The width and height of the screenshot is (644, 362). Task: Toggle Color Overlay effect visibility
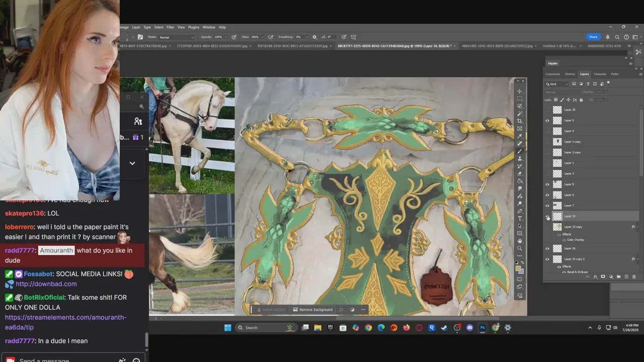(x=564, y=240)
